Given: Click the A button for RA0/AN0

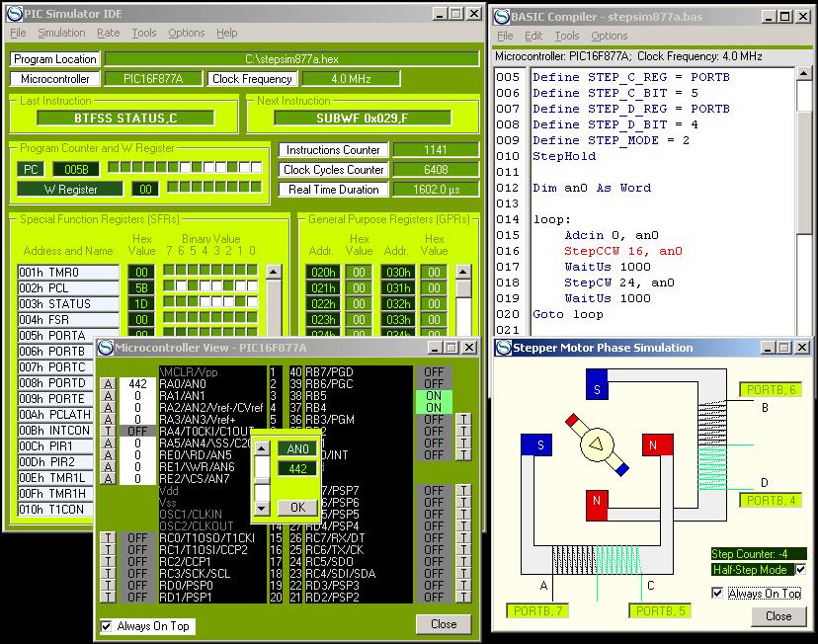Looking at the screenshot, I should tap(108, 384).
